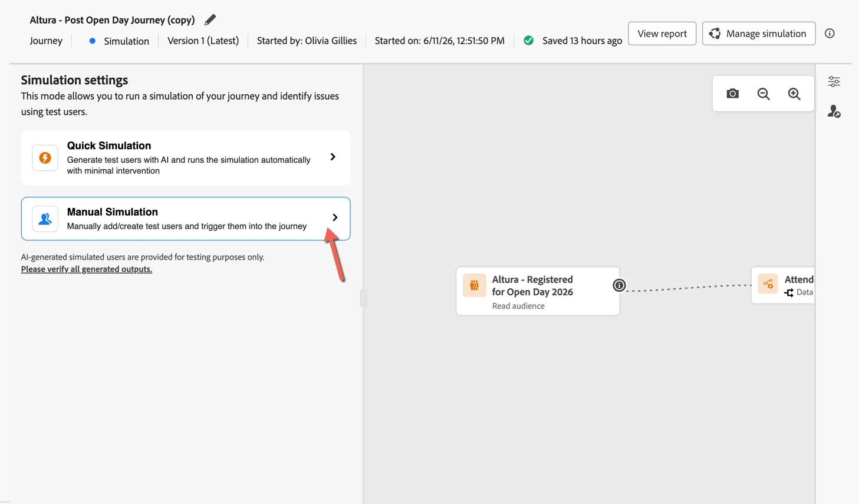Click the Simulation status label
Image resolution: width=859 pixels, height=504 pixels.
point(126,41)
